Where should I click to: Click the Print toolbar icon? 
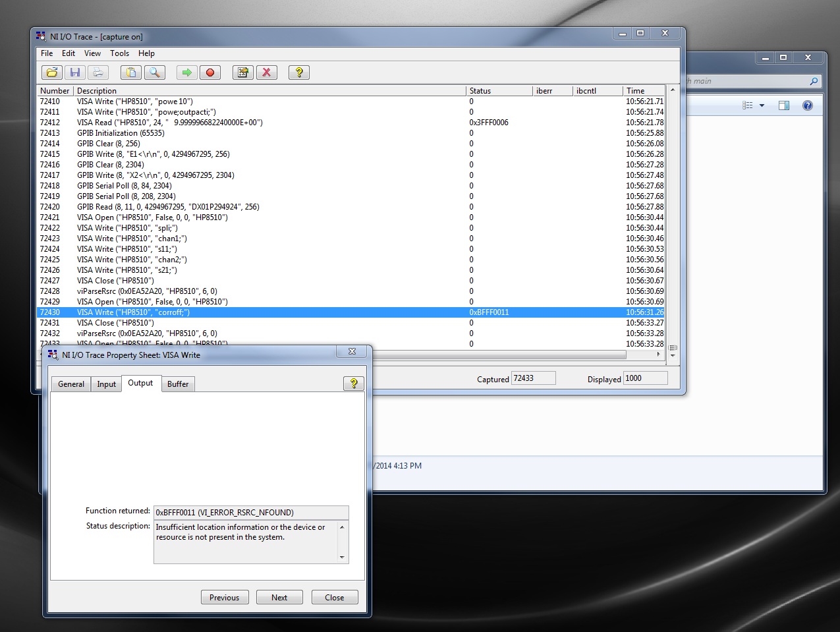(x=97, y=72)
